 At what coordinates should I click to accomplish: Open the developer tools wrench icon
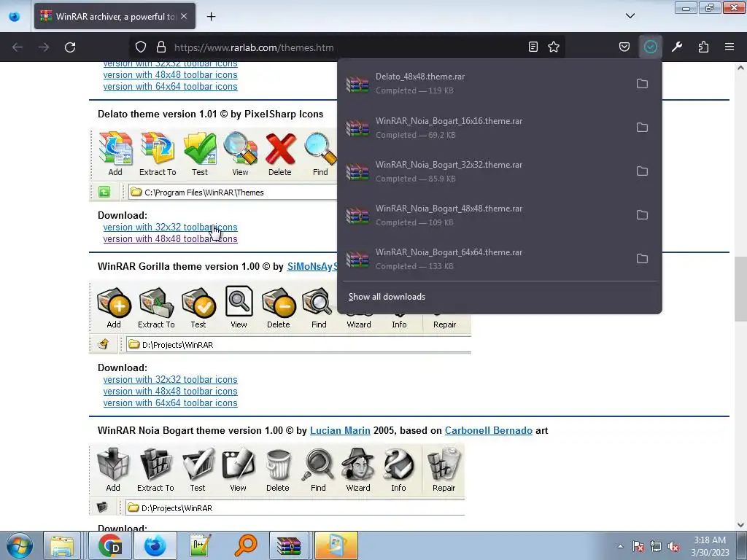click(x=677, y=47)
